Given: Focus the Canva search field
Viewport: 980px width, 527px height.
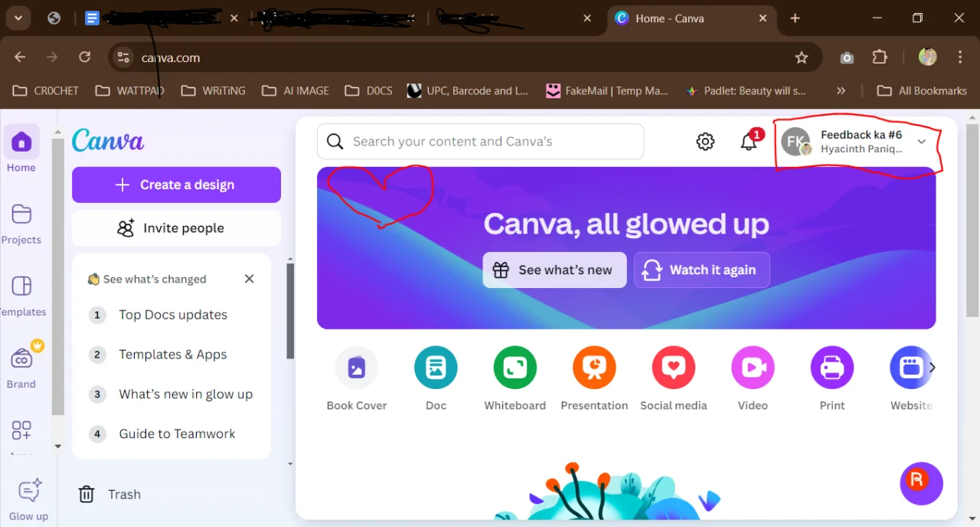Looking at the screenshot, I should [480, 142].
